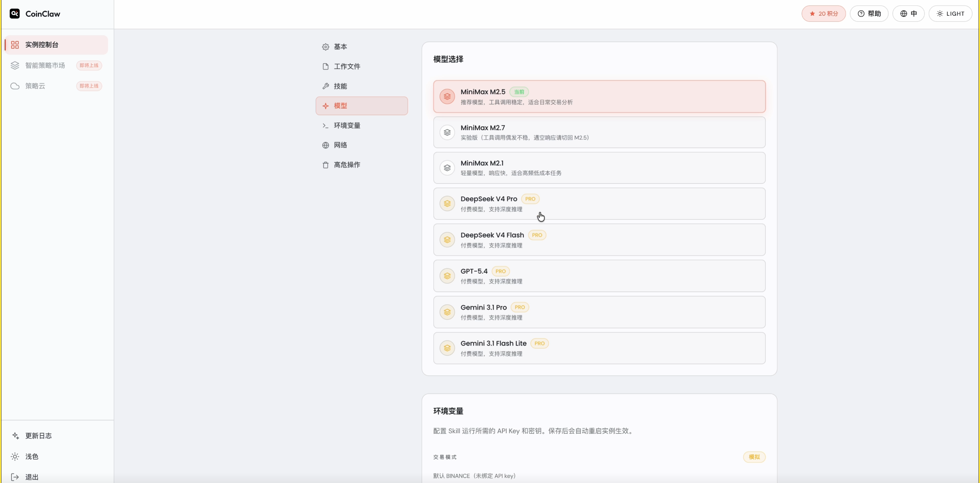Switch to the 环境变量 section
The image size is (980, 483).
361,126
